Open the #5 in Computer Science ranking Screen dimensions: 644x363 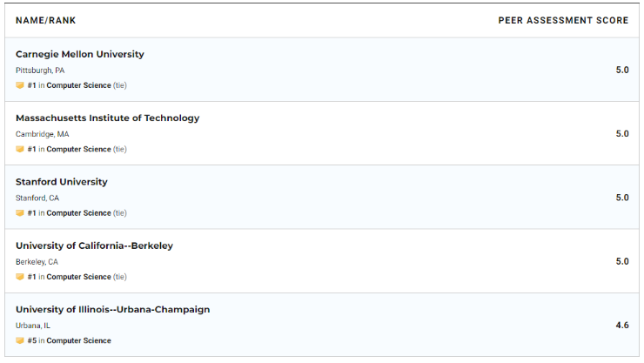[78, 340]
